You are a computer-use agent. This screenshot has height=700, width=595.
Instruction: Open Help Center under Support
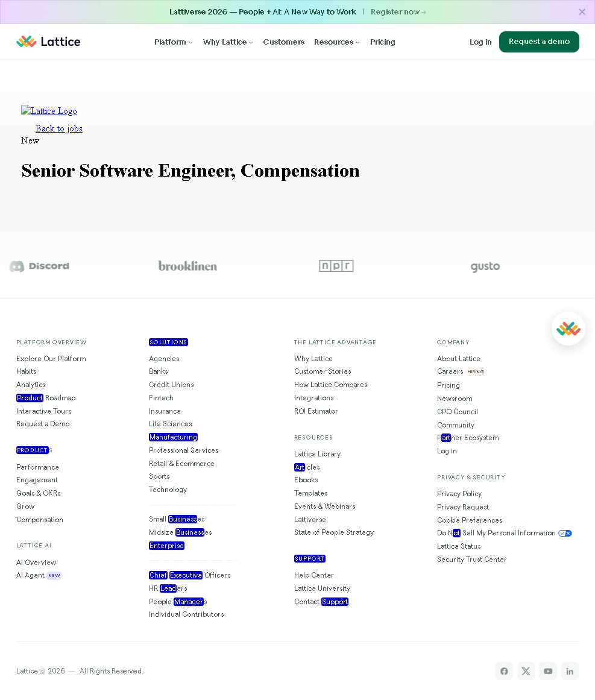point(313,575)
